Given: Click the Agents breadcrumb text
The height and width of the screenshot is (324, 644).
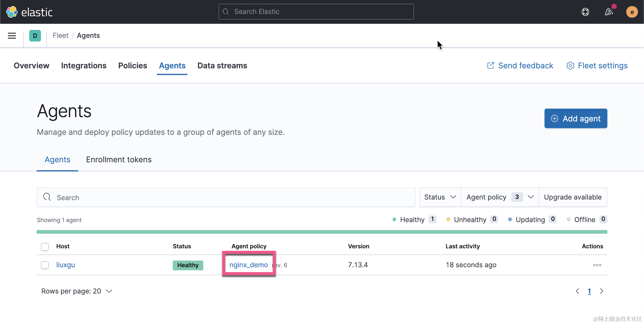Looking at the screenshot, I should [x=88, y=36].
